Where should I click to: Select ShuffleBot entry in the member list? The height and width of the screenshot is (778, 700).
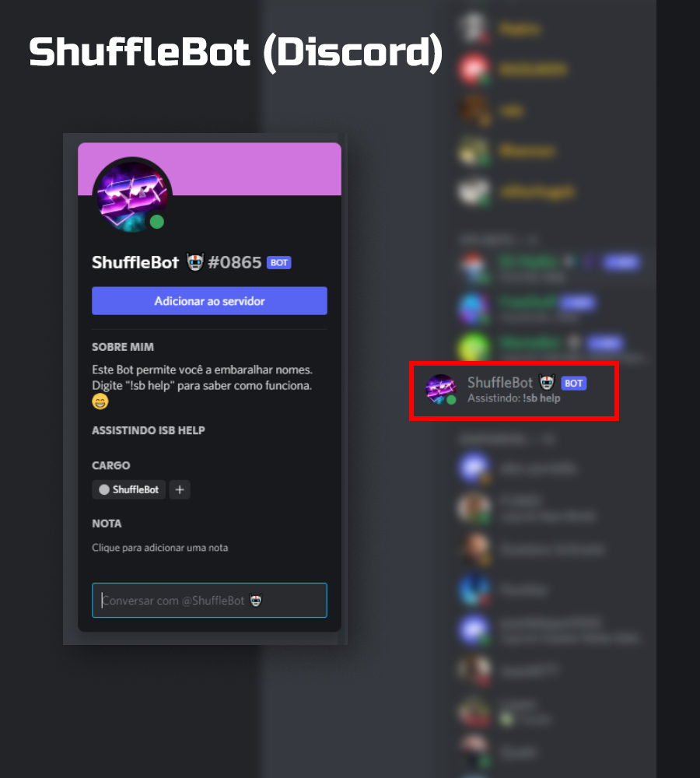[514, 391]
